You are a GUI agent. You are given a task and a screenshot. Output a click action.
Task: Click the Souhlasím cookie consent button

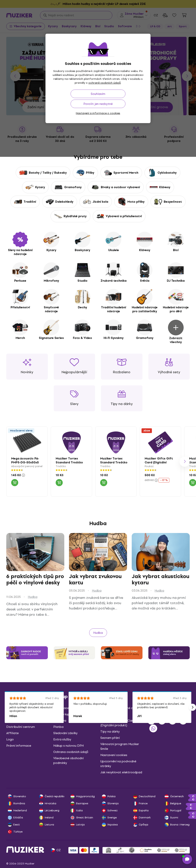(x=98, y=94)
